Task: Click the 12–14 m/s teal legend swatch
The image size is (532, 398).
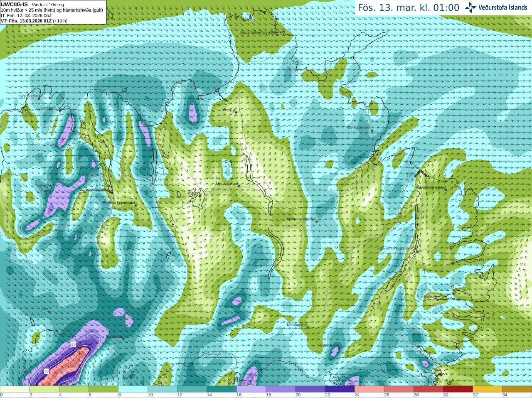Action: [192, 389]
